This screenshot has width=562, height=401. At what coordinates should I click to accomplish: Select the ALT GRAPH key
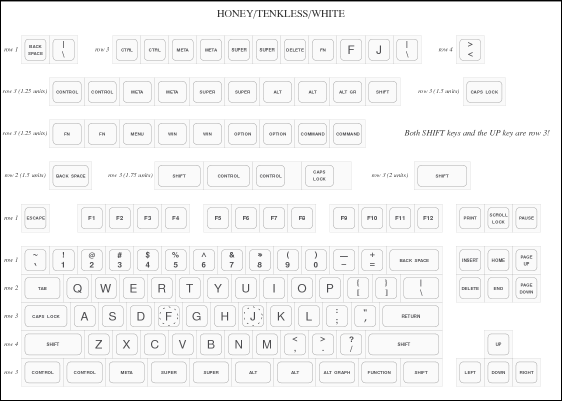point(337,372)
